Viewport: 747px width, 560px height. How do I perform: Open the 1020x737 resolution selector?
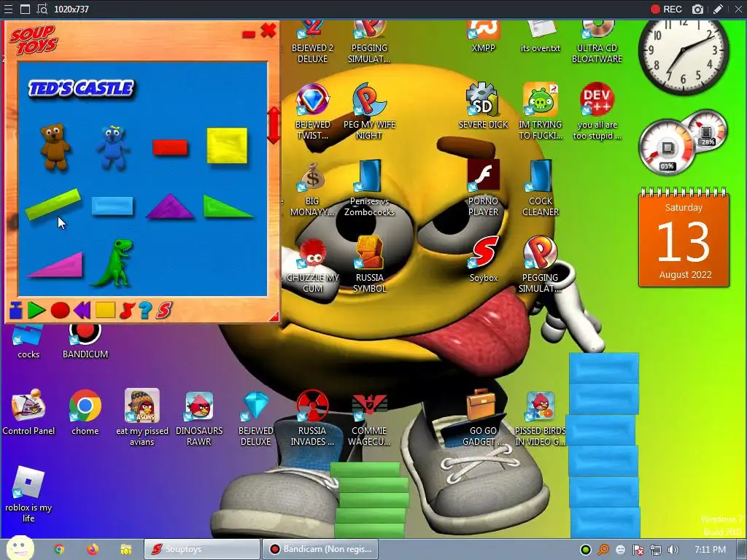click(71, 9)
